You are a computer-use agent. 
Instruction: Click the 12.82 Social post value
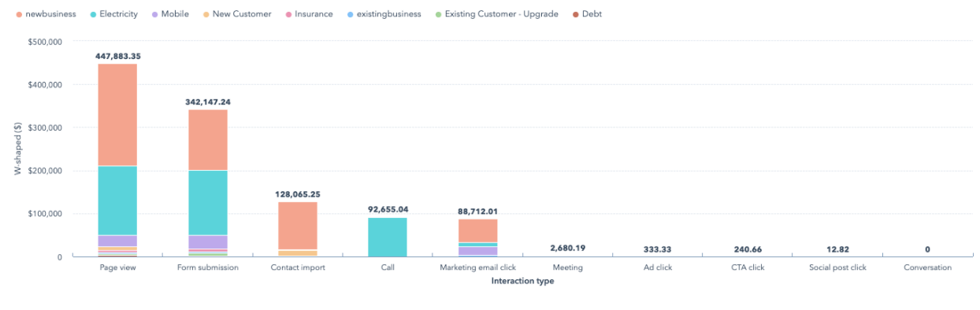(837, 249)
